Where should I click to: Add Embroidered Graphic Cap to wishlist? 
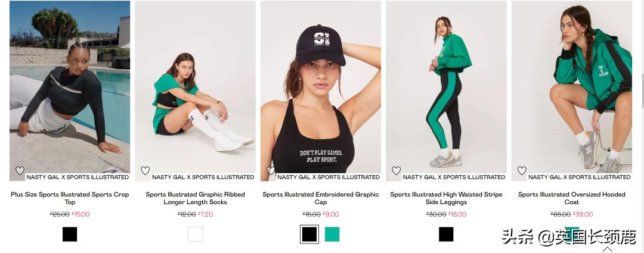point(271,171)
